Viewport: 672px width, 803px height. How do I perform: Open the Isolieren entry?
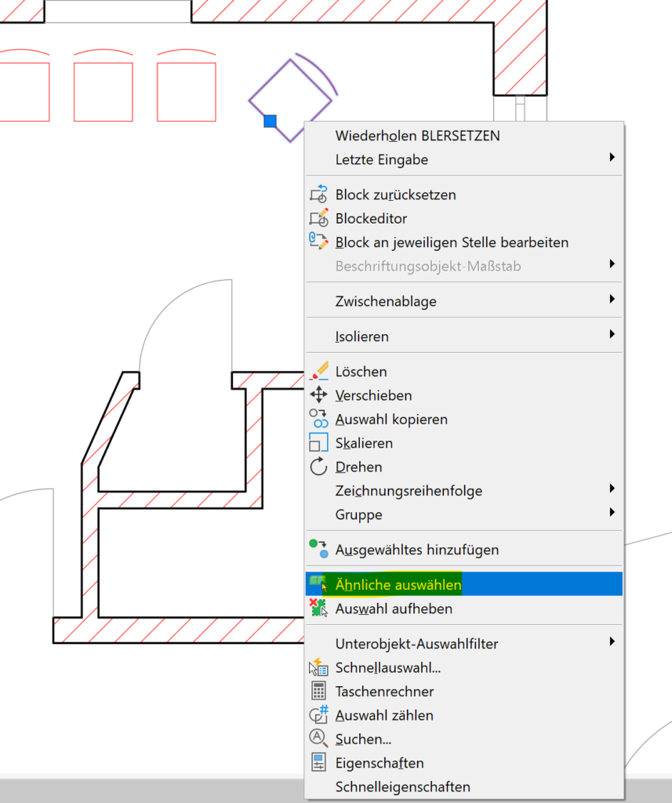[x=464, y=336]
